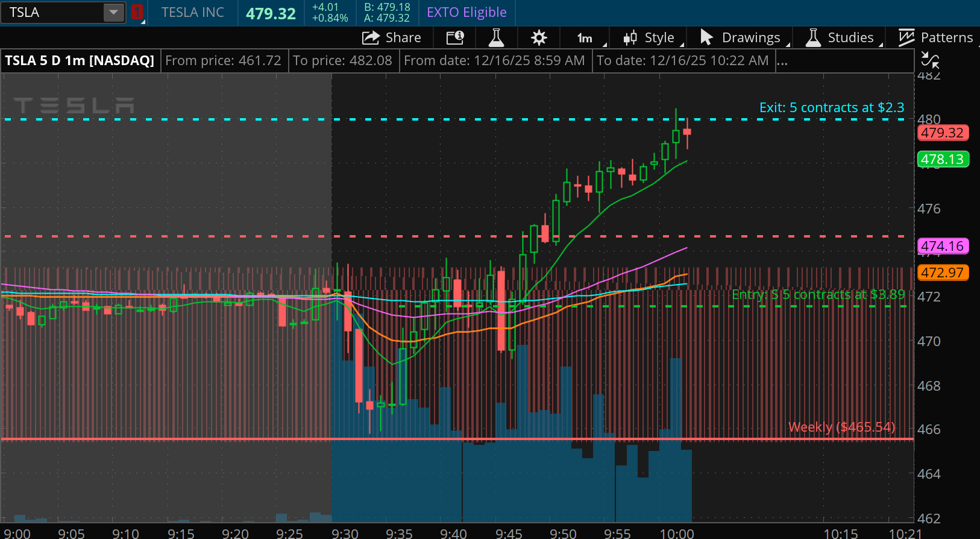
Task: Click the Share arrow icon
Action: coord(370,38)
